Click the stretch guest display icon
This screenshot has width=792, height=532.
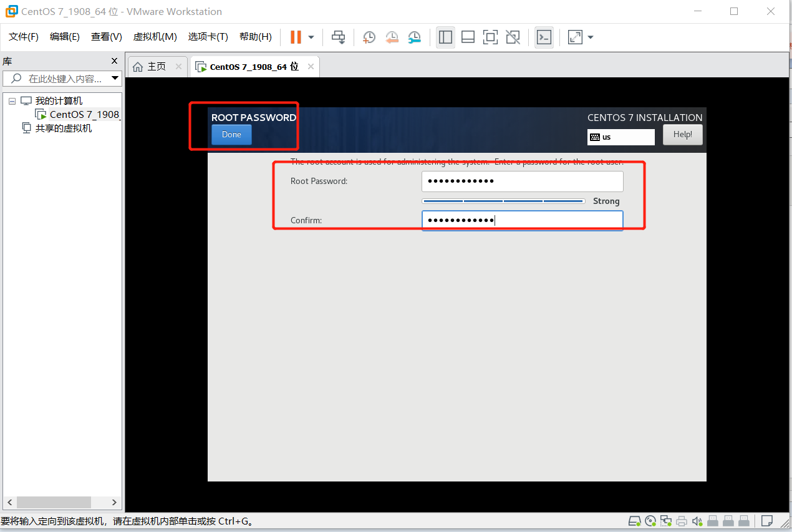click(x=575, y=37)
